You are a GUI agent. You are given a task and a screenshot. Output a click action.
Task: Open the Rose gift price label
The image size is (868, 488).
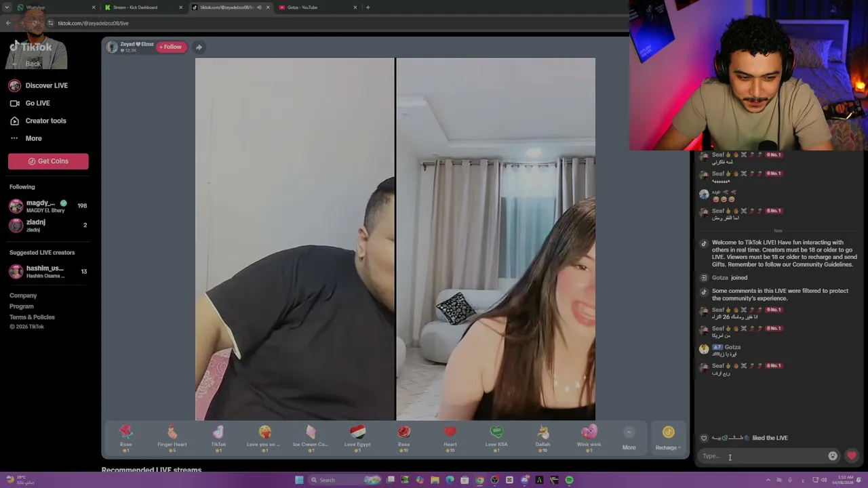pos(126,451)
